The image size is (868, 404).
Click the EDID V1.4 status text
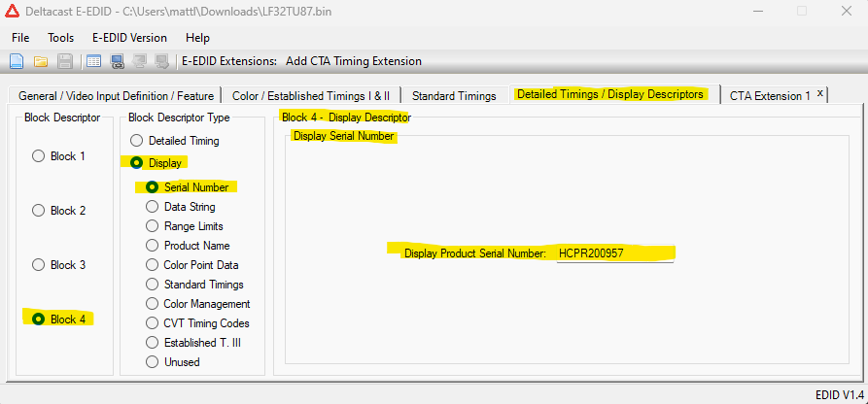(839, 394)
